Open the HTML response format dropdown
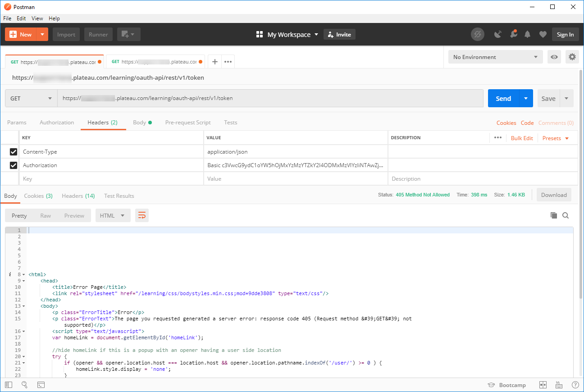Viewport: 584px width, 392px height. [x=113, y=215]
